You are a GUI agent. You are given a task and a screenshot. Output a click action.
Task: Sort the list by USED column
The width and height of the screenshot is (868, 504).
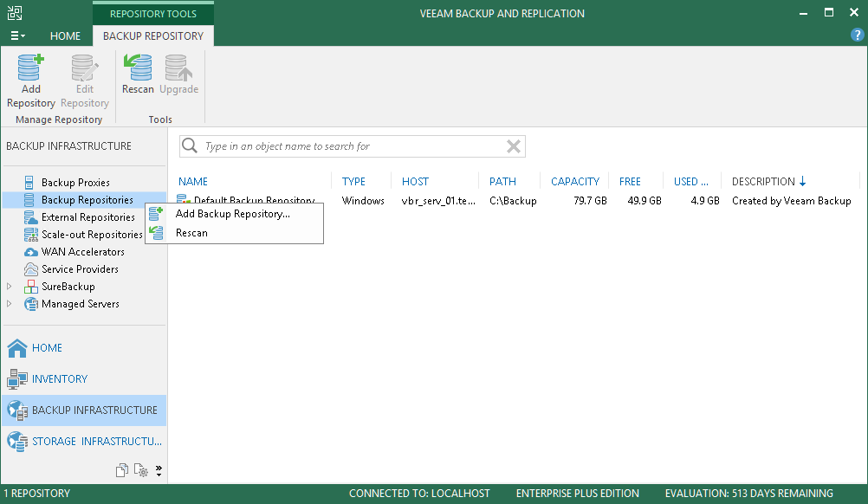(x=691, y=182)
